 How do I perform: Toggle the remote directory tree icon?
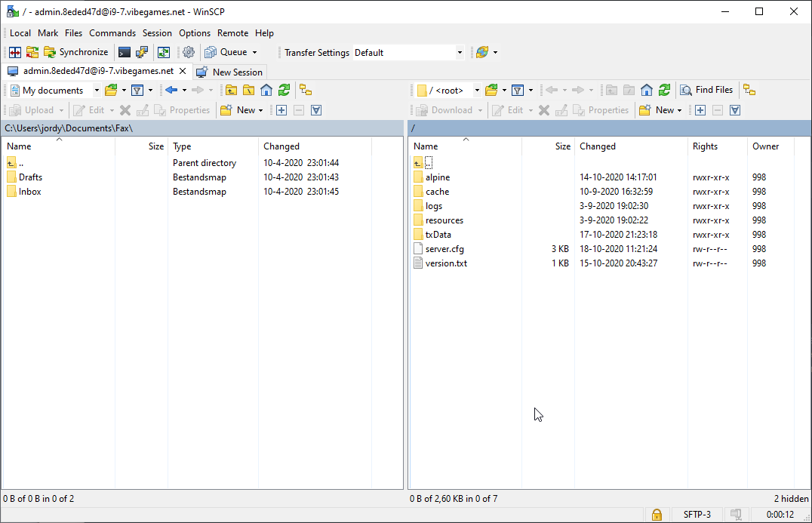(749, 90)
